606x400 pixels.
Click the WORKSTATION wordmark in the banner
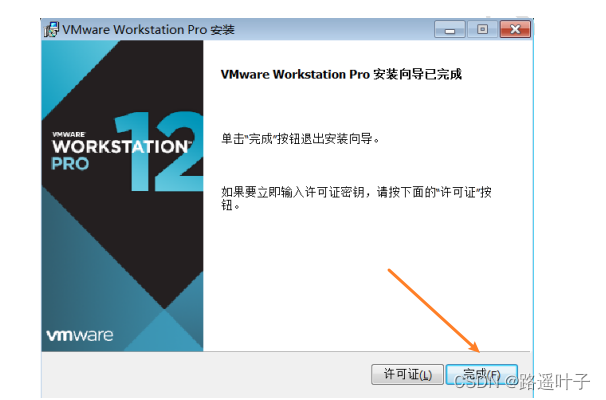tap(121, 146)
